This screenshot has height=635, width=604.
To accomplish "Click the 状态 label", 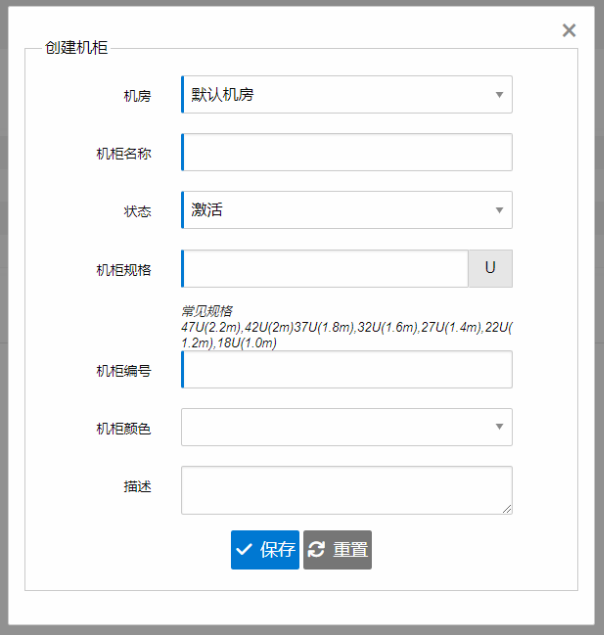I will [x=137, y=211].
